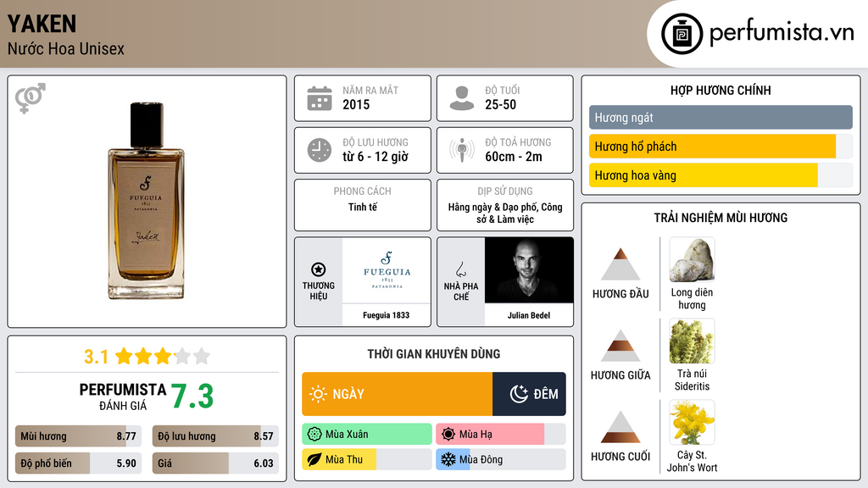The image size is (868, 488).
Task: Click the 3.1 star rating number
Action: click(97, 357)
